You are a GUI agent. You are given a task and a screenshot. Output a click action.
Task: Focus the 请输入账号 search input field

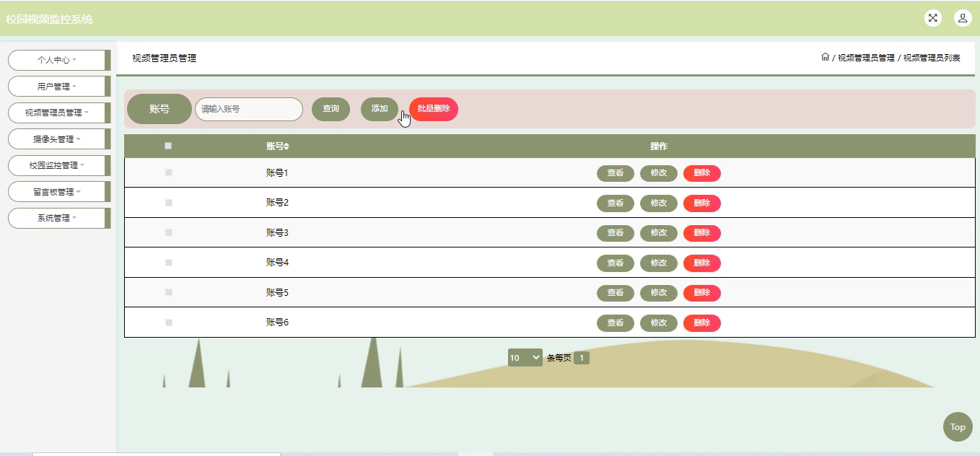point(249,109)
